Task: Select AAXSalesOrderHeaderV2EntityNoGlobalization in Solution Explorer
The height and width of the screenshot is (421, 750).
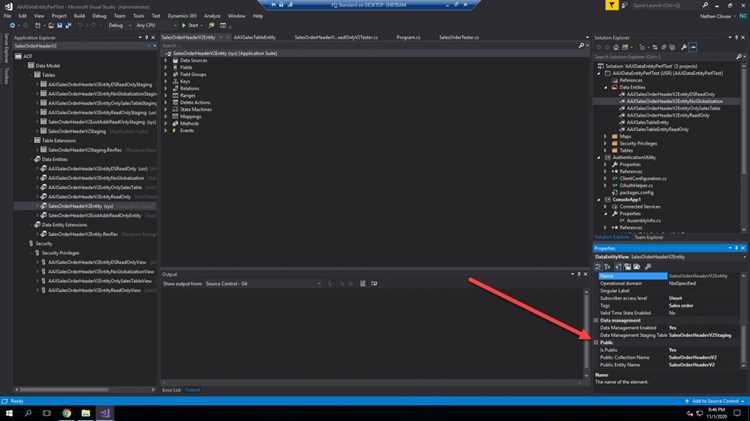Action: (674, 101)
